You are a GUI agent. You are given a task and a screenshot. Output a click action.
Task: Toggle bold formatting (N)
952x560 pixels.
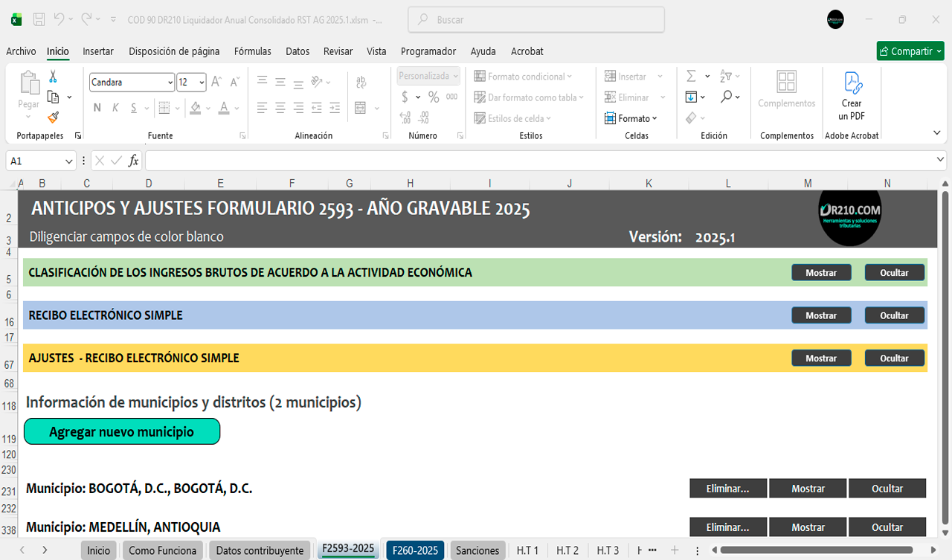point(97,108)
